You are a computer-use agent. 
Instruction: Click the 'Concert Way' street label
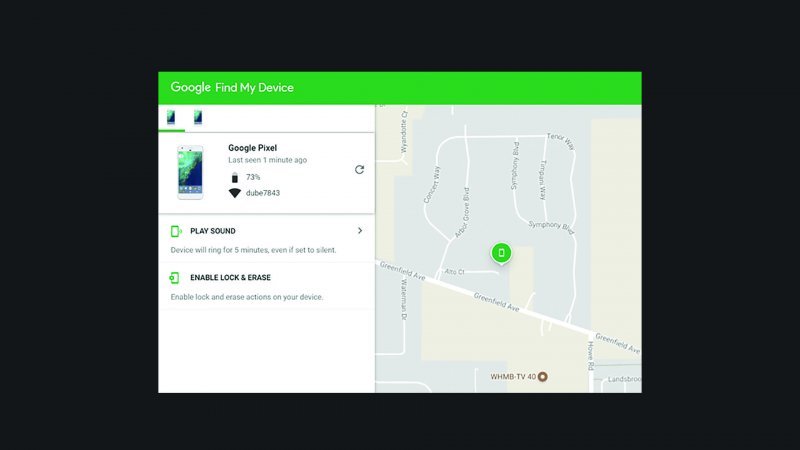click(x=432, y=185)
